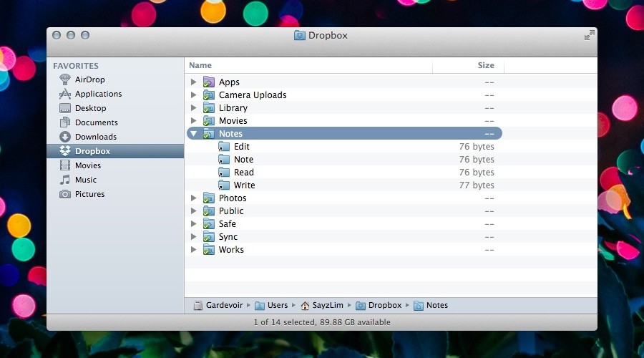Open Documents from the Favorites sidebar
This screenshot has width=644, height=358.
(96, 122)
